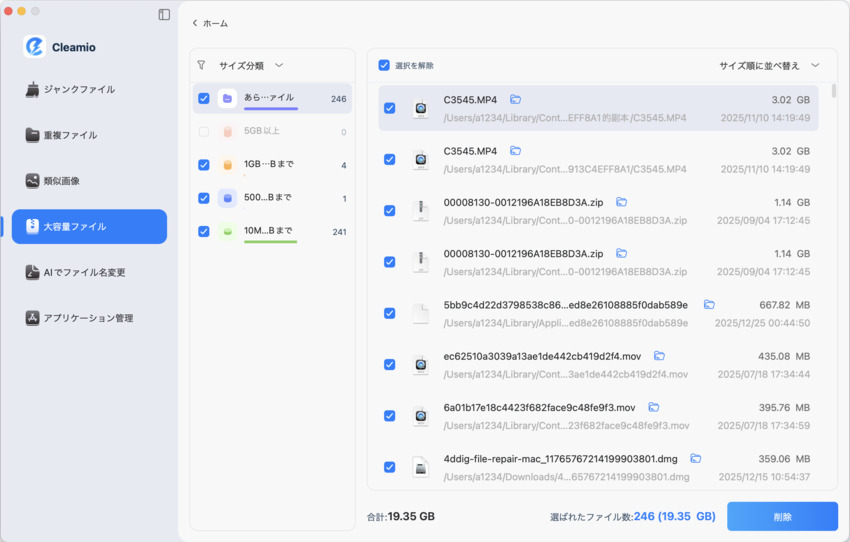This screenshot has height=542, width=850.
Task: Click the sidebar toggle icon in title bar
Action: tap(164, 15)
